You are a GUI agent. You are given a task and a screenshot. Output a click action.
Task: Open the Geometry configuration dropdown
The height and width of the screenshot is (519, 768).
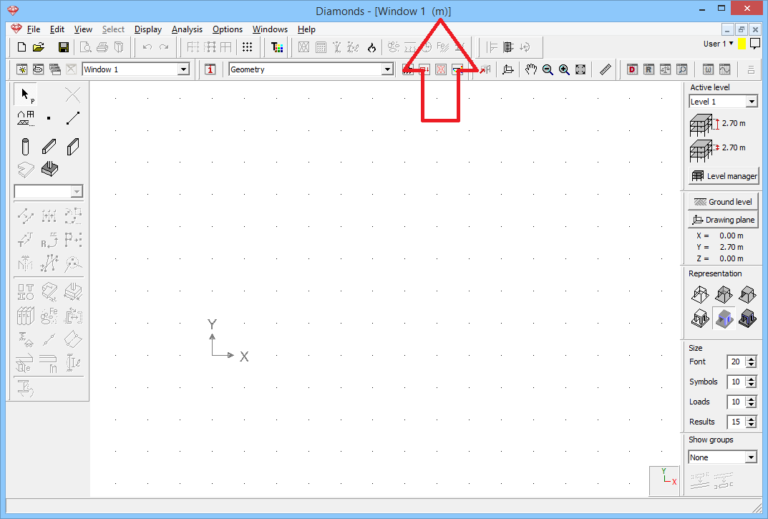[x=387, y=70]
